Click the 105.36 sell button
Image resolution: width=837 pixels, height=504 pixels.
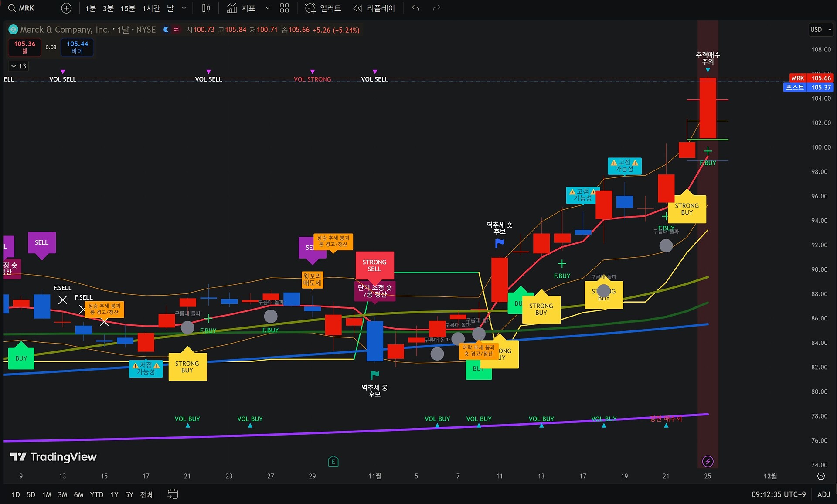24,47
